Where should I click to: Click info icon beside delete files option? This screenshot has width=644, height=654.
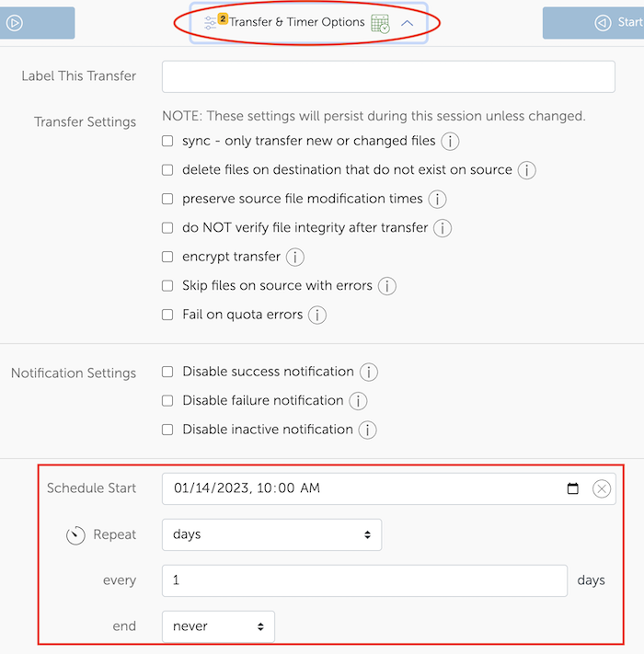(526, 170)
